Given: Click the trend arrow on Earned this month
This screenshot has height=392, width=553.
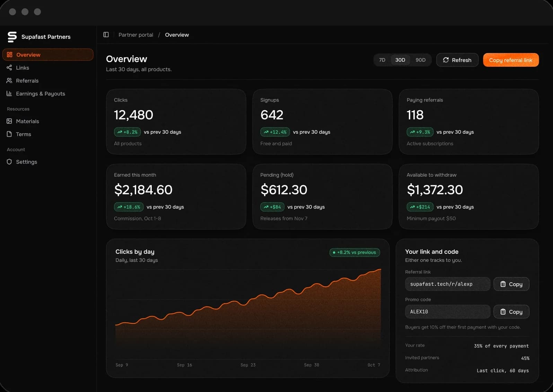Looking at the screenshot, I should tap(120, 207).
